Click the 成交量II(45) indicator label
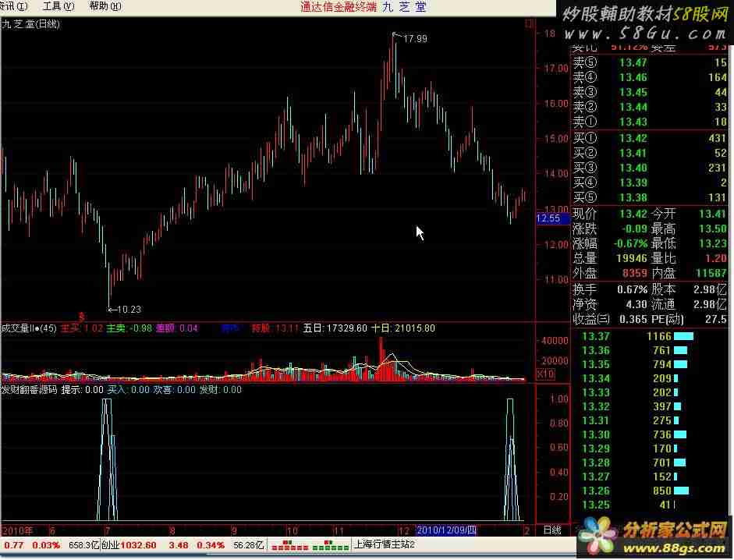This screenshot has height=560, width=734. click(x=29, y=328)
